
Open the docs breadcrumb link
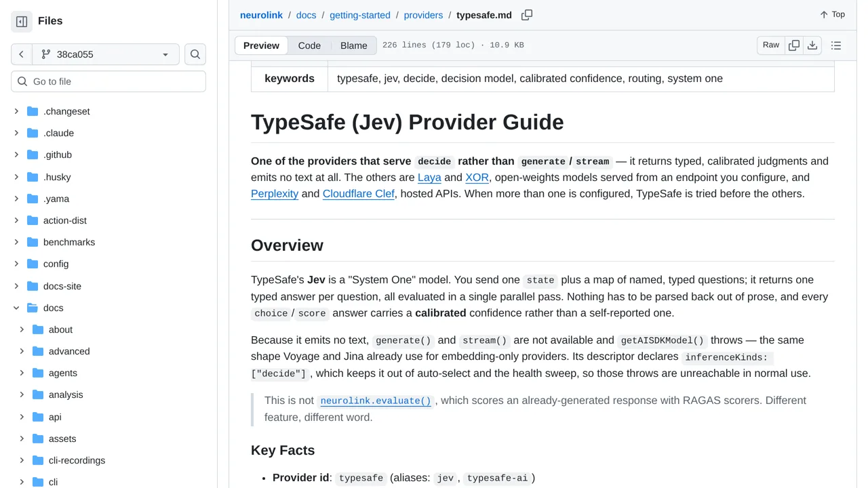pyautogui.click(x=307, y=15)
